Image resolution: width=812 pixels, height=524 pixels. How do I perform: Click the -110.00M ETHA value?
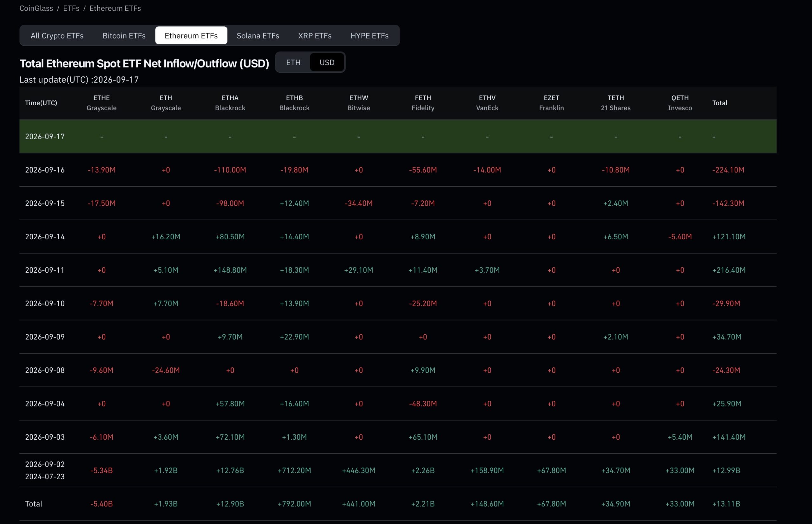tap(230, 170)
